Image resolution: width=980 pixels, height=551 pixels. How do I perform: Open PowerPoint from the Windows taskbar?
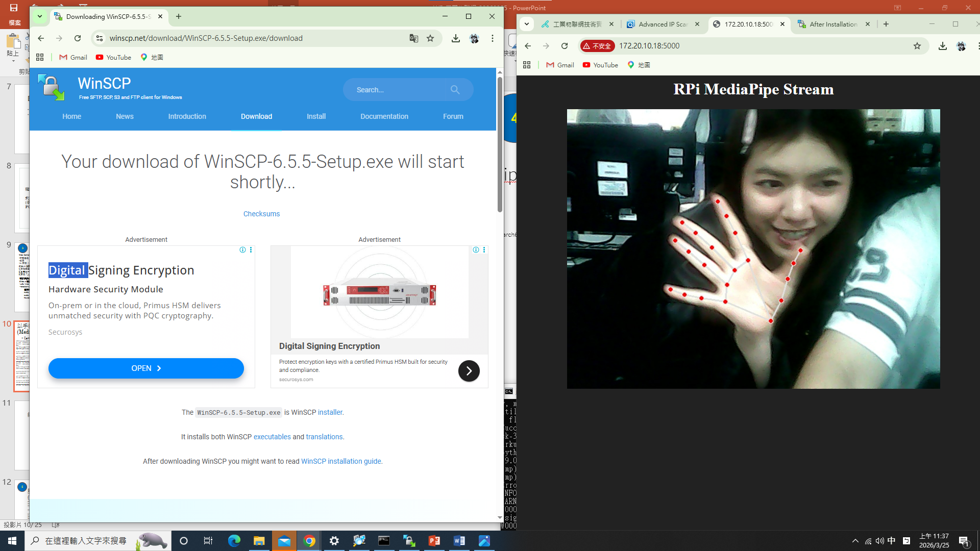click(434, 541)
